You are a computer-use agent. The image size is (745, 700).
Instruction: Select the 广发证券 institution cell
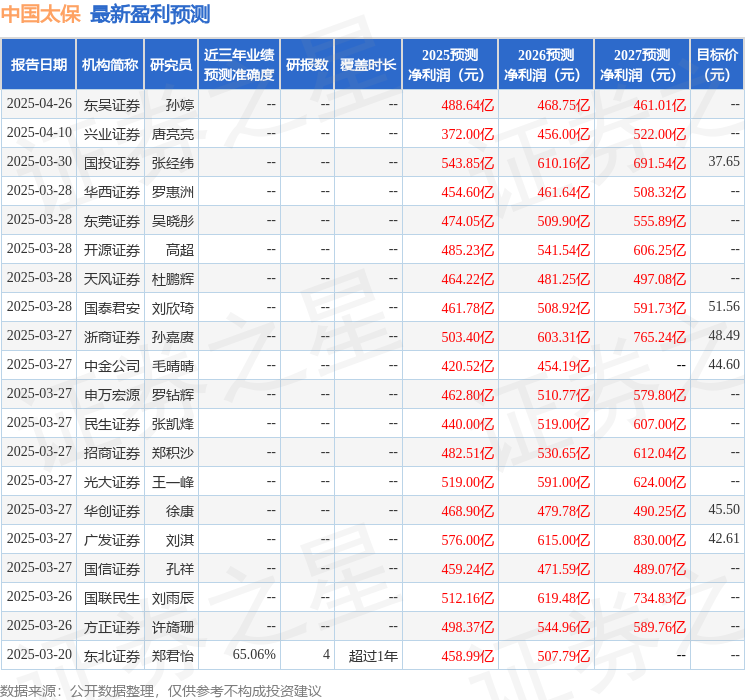click(112, 540)
